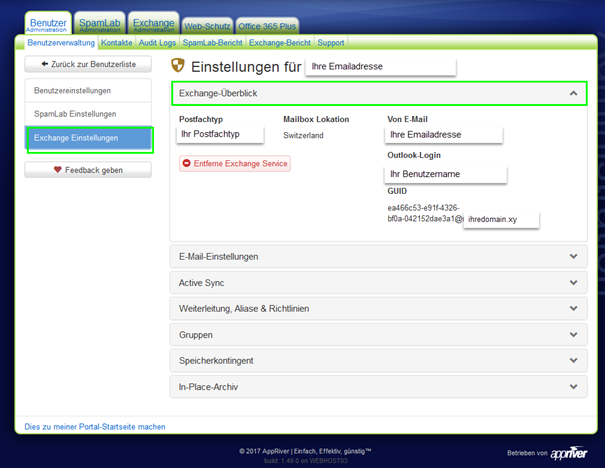Click the build 1.49.0 footer text

point(306,461)
